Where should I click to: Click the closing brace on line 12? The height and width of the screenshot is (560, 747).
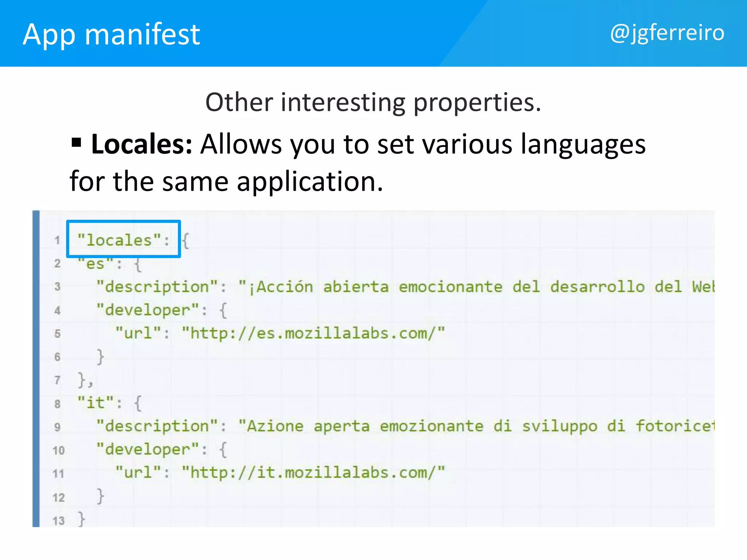[100, 496]
